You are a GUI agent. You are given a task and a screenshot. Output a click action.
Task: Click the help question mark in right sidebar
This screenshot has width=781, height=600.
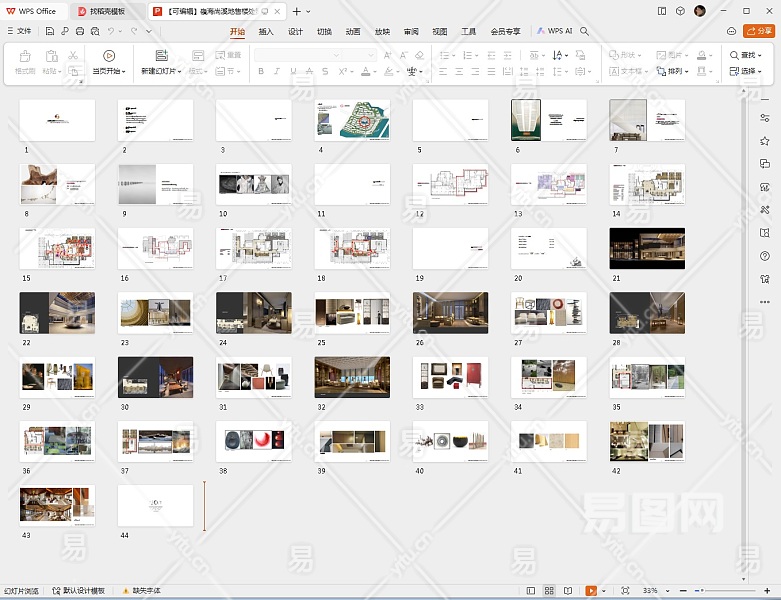coord(765,256)
